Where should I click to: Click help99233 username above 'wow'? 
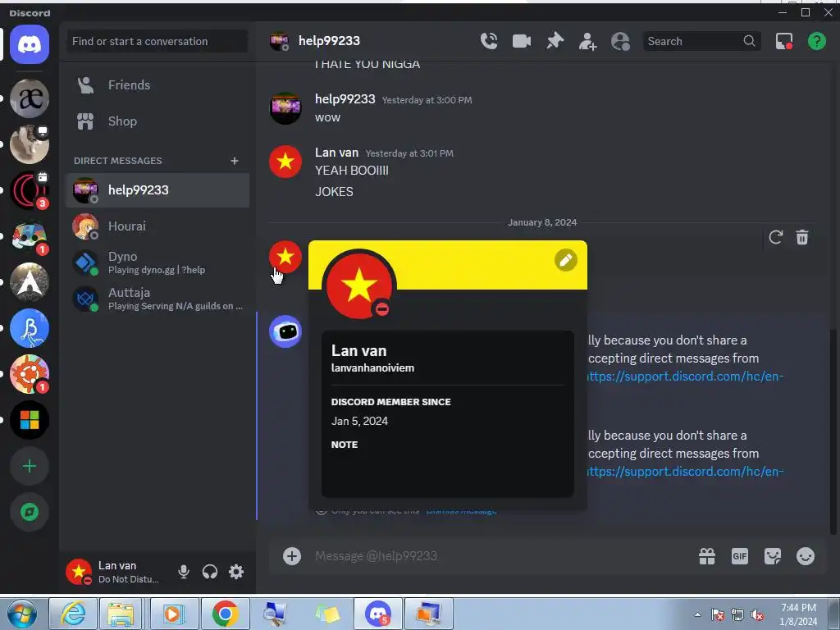[345, 99]
